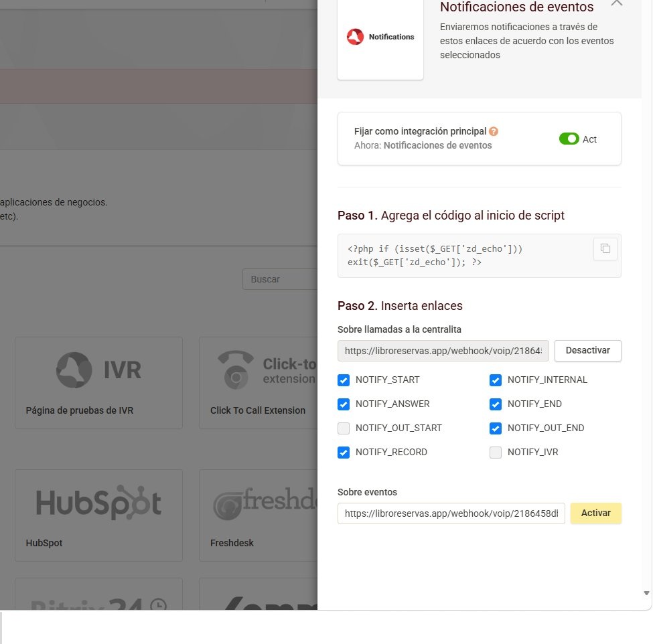Focus the Sobre eventos URL field
The width and height of the screenshot is (653, 644).
[x=451, y=513]
